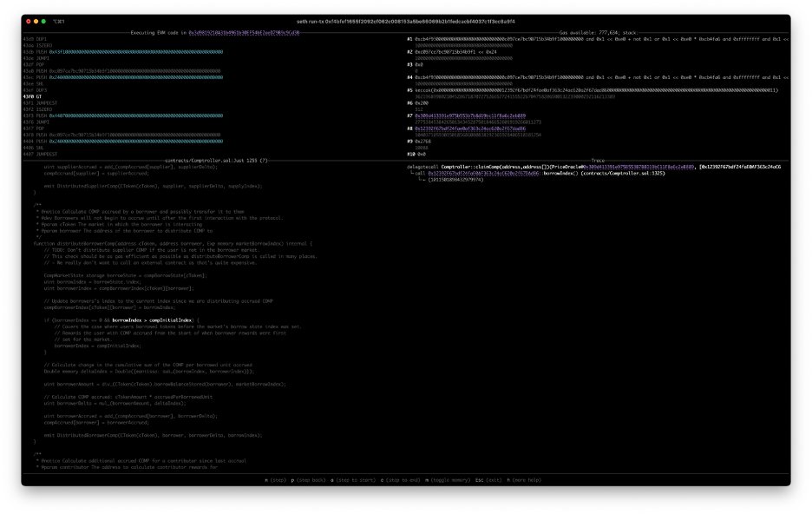The width and height of the screenshot is (812, 514).
Task: Click stack entry #2 '0xc097ce7bc90715b34b9f1 << 0x24'
Action: 452,52
